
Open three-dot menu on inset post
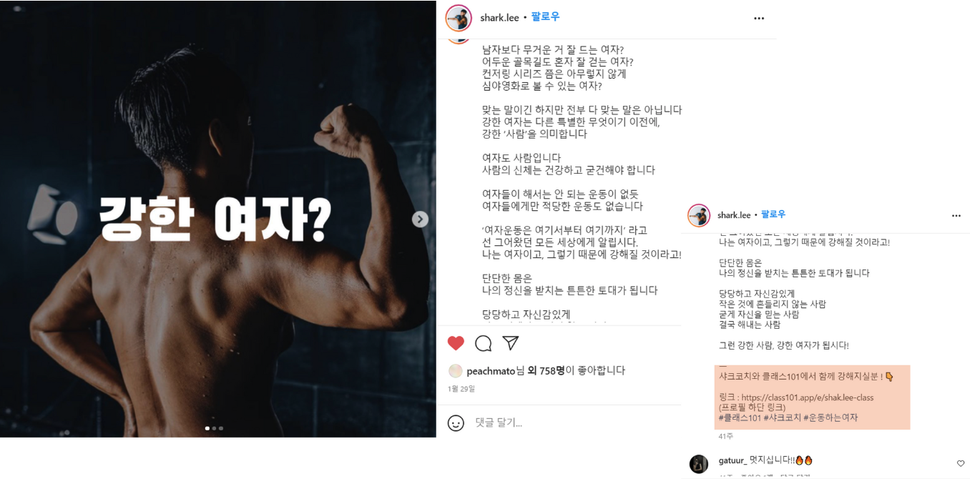click(956, 215)
